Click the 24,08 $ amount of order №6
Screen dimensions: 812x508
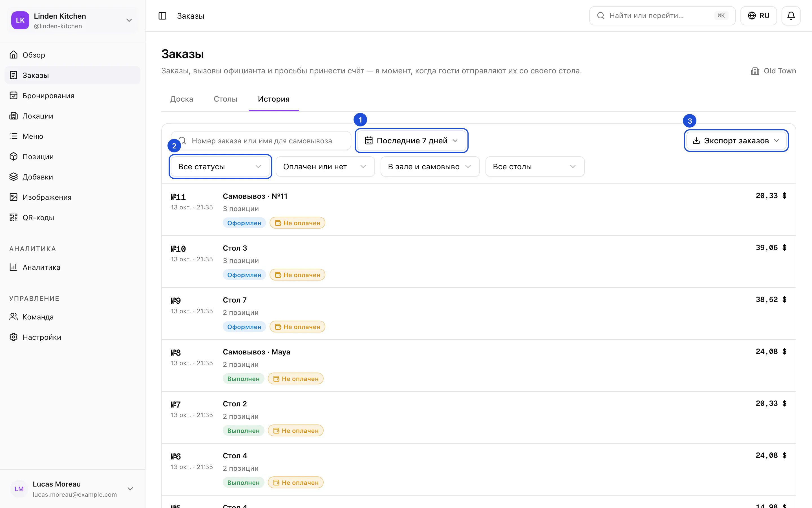771,455
